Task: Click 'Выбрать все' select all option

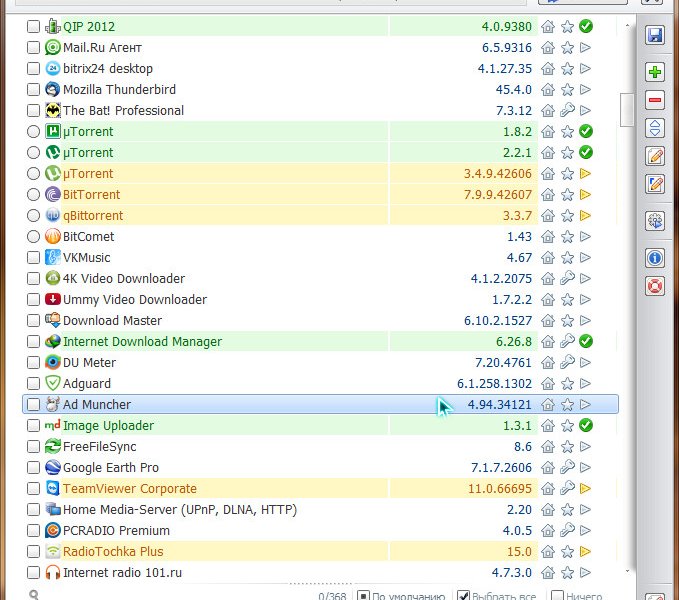Action: (497, 596)
